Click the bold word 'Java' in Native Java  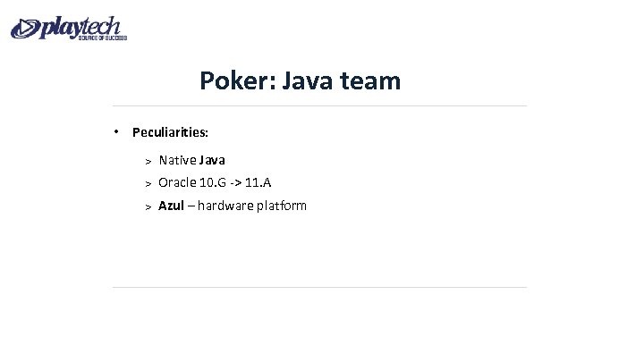pyautogui.click(x=212, y=160)
